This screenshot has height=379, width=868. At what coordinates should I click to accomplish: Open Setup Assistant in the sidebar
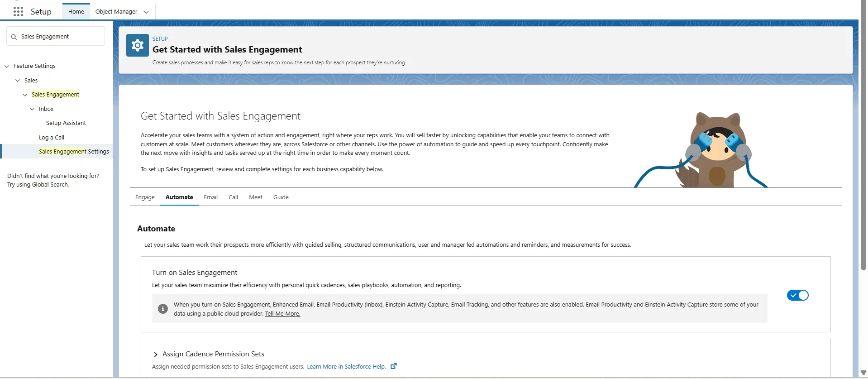(66, 123)
